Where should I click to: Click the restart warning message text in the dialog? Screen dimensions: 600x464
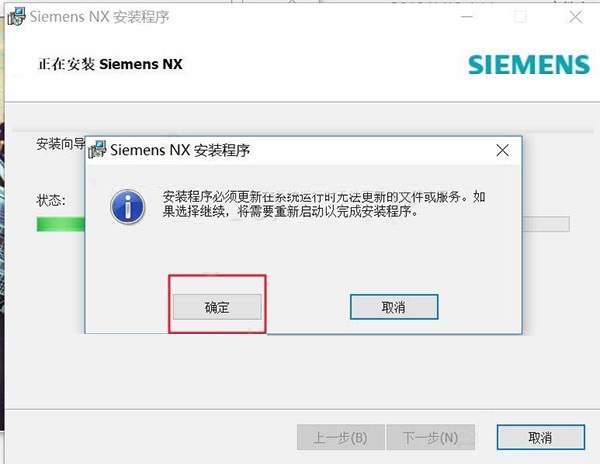coord(324,204)
